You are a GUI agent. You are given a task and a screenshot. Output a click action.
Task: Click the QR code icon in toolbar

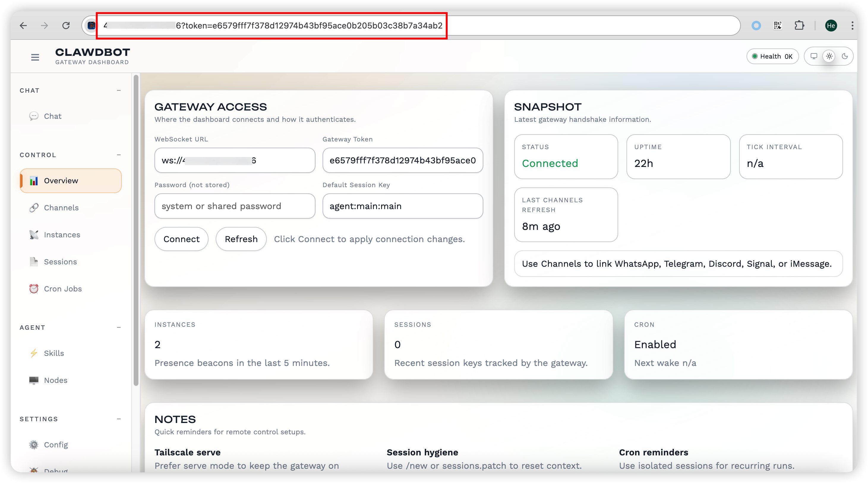point(778,26)
